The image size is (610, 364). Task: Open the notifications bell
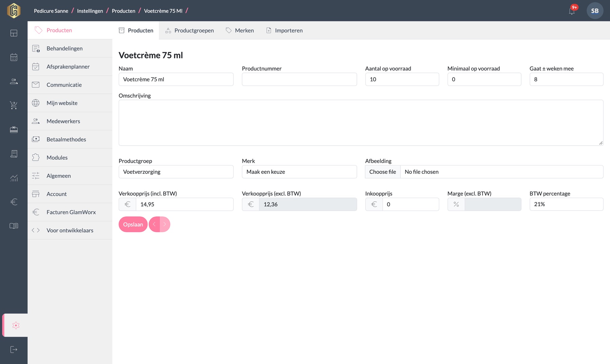(572, 11)
